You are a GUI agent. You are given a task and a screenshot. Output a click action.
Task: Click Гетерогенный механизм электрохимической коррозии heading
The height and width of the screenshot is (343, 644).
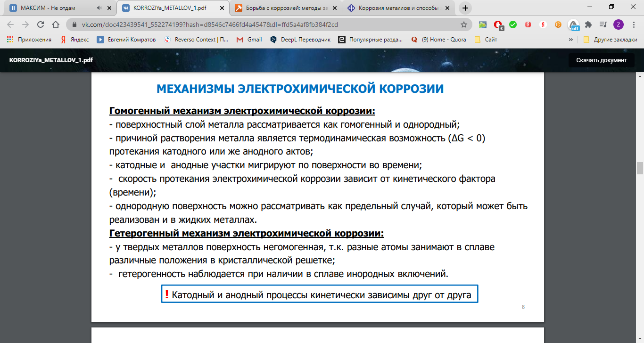tap(247, 233)
